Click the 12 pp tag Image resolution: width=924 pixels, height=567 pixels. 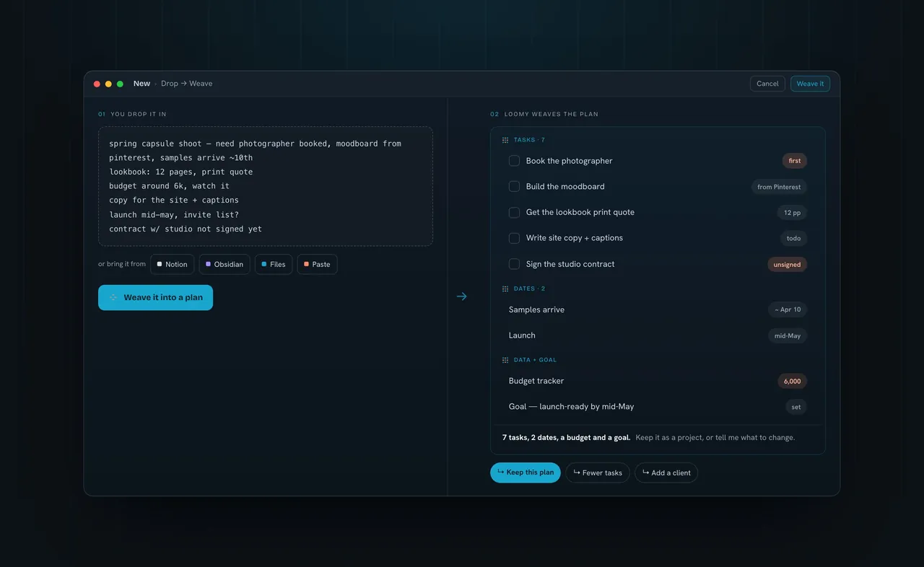pyautogui.click(x=792, y=213)
